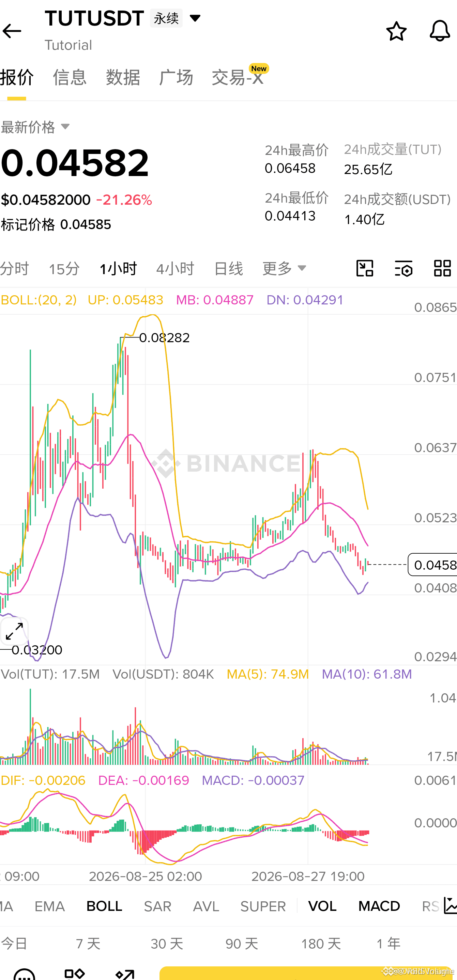Select the 30 天 performance range
The height and width of the screenshot is (980, 457).
pos(167,944)
